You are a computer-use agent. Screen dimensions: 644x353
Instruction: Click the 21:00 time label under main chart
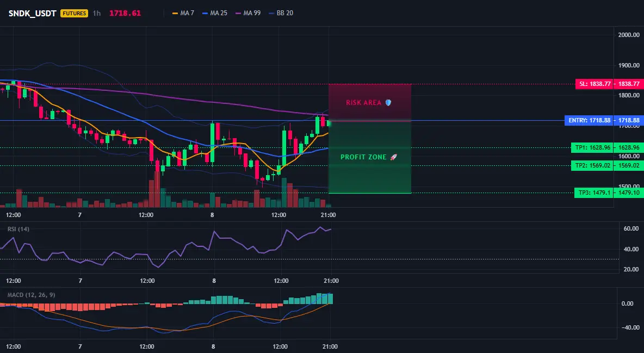[x=328, y=215]
